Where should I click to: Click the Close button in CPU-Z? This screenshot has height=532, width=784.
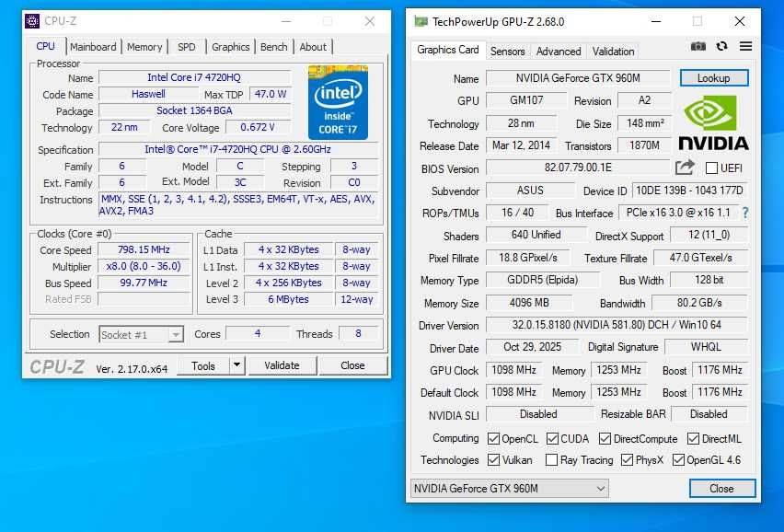point(353,365)
